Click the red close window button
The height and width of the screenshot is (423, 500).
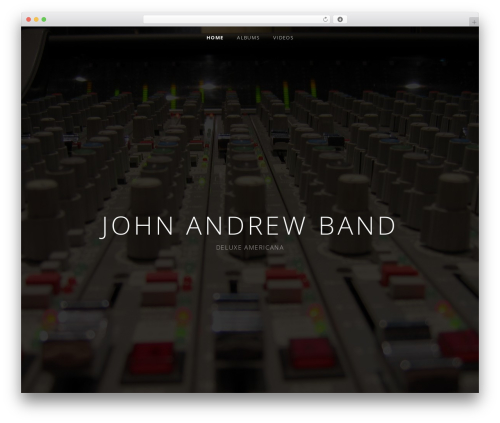click(x=29, y=20)
